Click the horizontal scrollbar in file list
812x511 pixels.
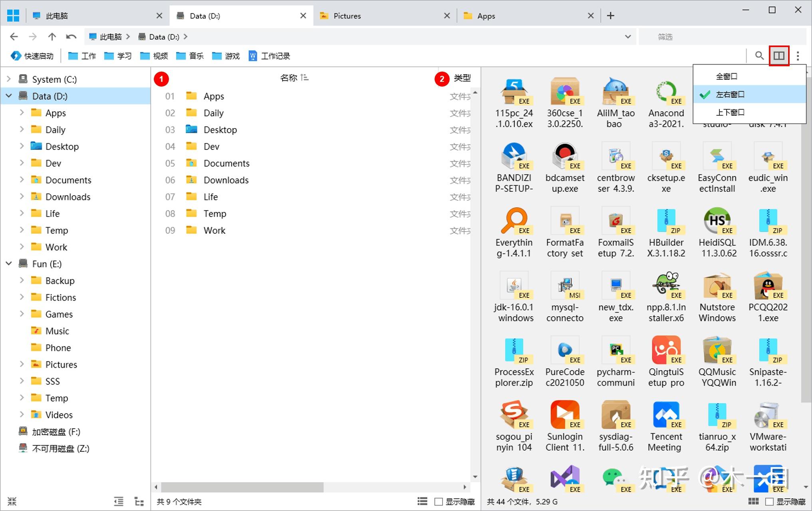tap(242, 487)
